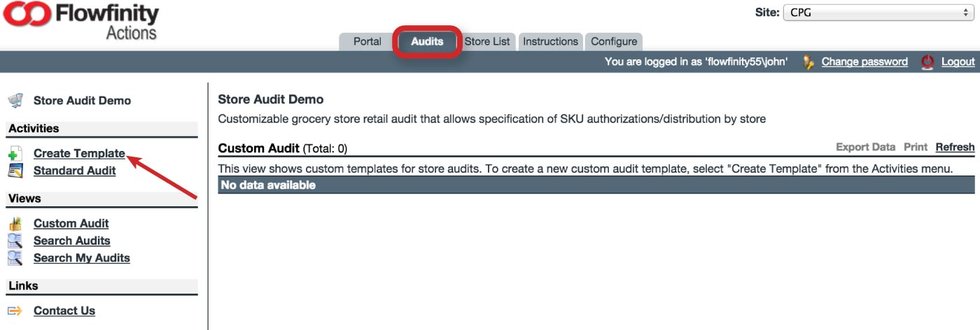Click the Standard Audit form icon
The height and width of the screenshot is (330, 980).
(x=15, y=171)
